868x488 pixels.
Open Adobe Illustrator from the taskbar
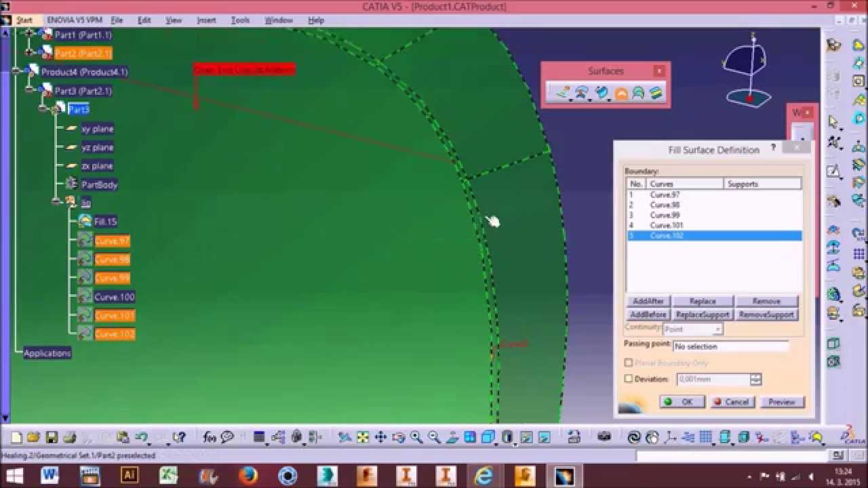(129, 476)
